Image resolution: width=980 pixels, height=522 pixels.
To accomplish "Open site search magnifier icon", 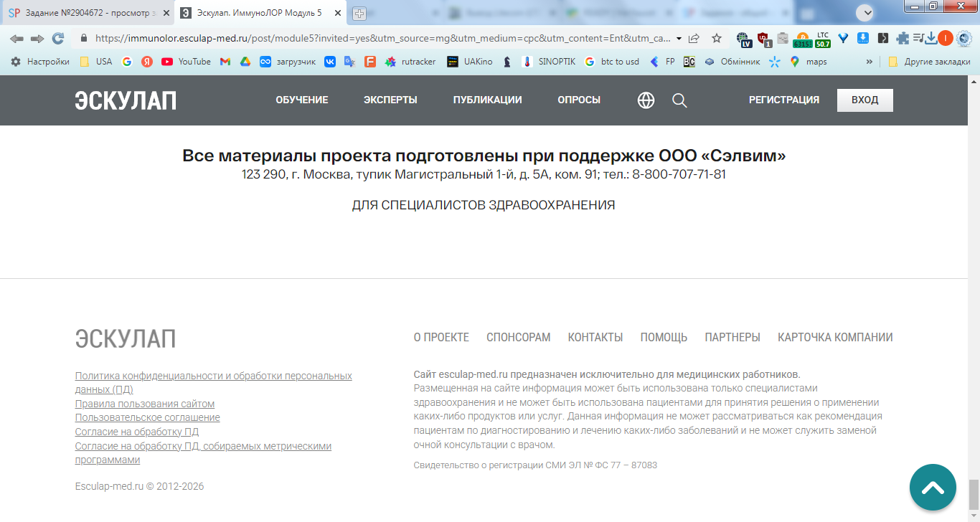I will click(x=679, y=100).
